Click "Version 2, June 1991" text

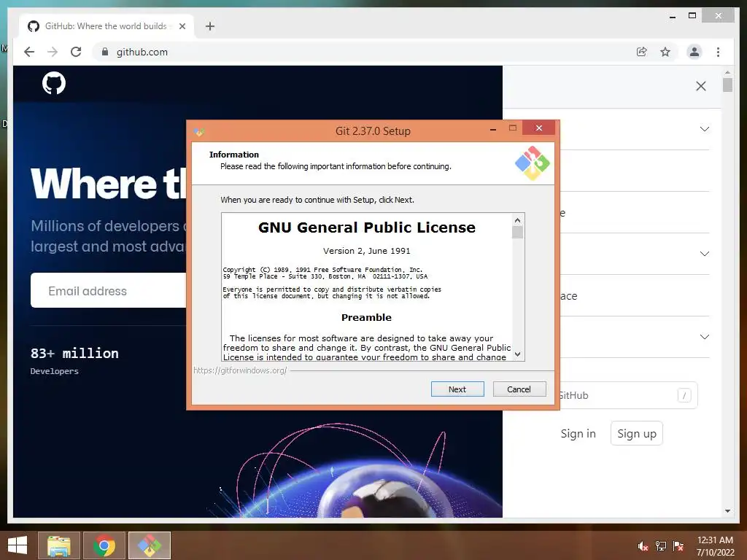[x=367, y=251]
